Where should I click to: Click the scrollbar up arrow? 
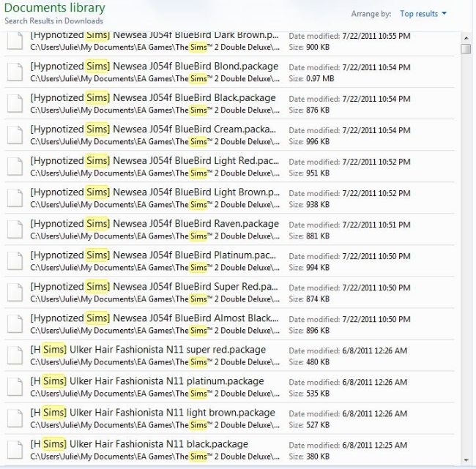(466, 38)
